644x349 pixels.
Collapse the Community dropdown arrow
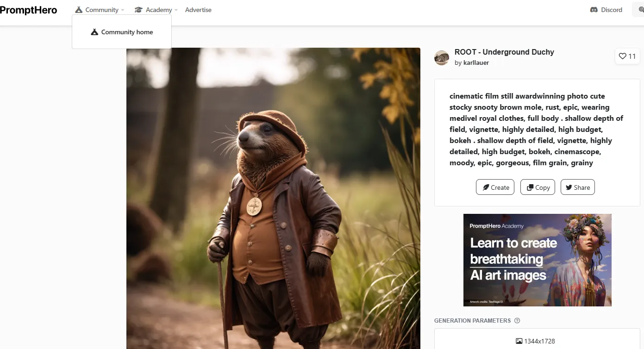123,10
